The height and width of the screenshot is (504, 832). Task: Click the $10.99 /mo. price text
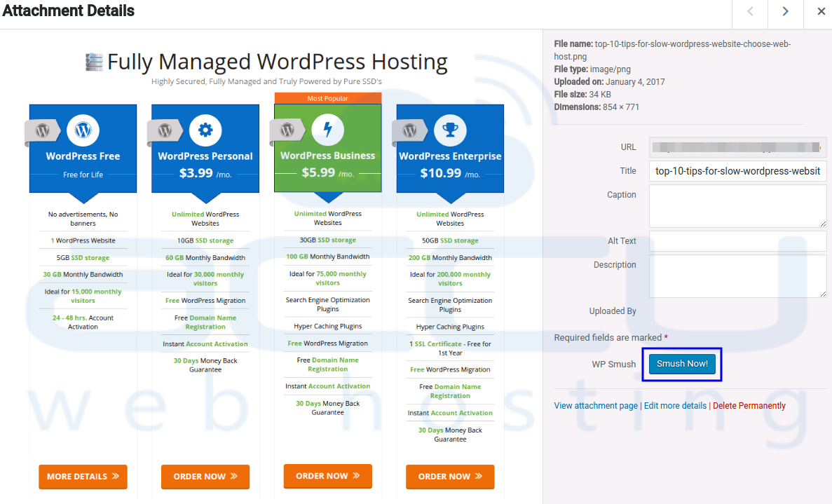click(x=450, y=173)
